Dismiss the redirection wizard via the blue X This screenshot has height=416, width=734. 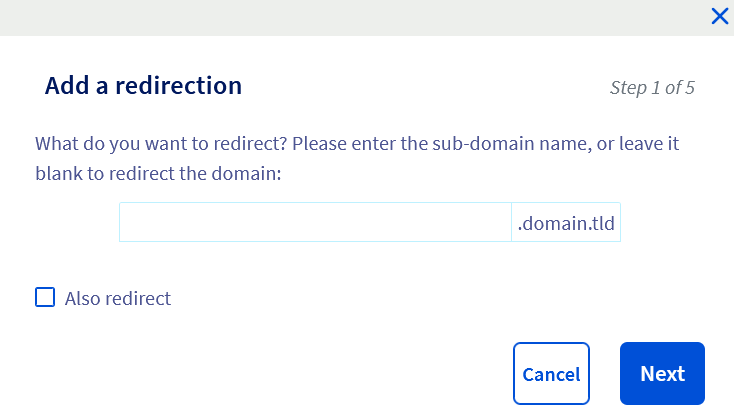coord(719,15)
